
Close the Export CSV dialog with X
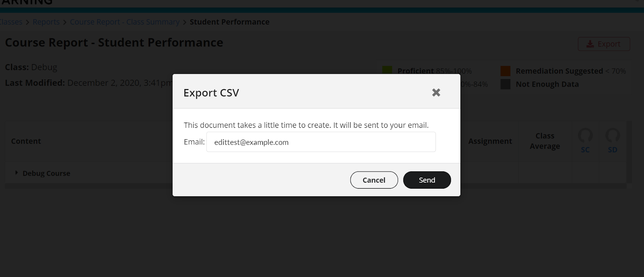point(436,92)
